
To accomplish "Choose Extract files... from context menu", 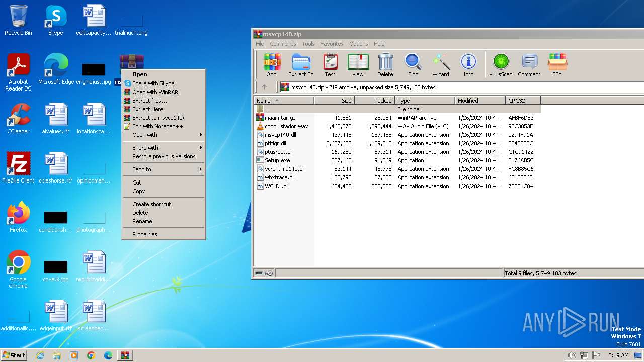I will [164, 101].
